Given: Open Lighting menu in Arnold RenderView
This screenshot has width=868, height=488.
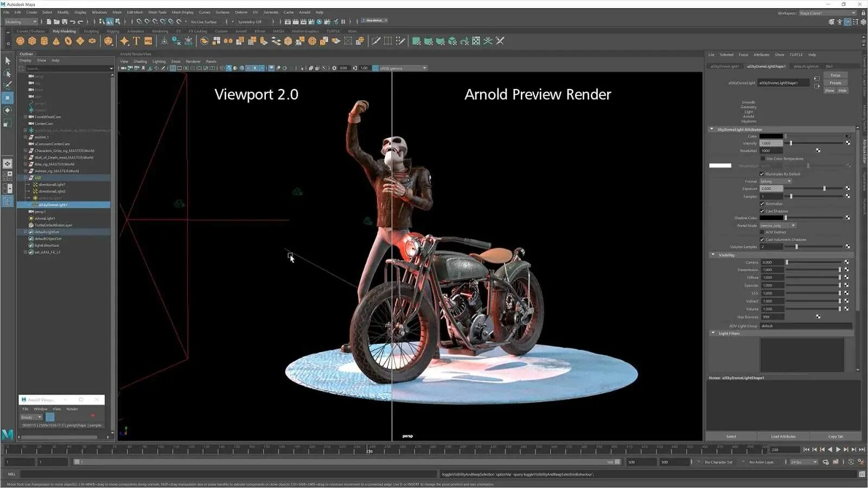Looking at the screenshot, I should coord(159,61).
